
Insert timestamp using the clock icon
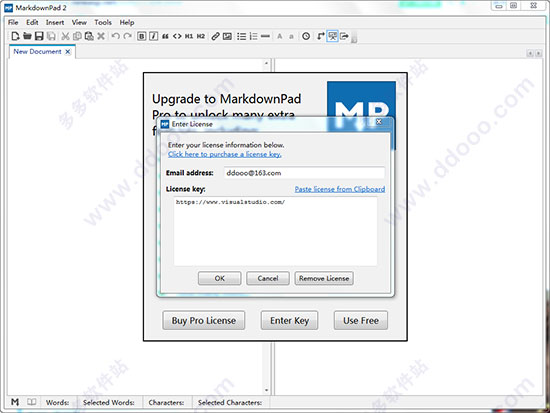tap(306, 36)
